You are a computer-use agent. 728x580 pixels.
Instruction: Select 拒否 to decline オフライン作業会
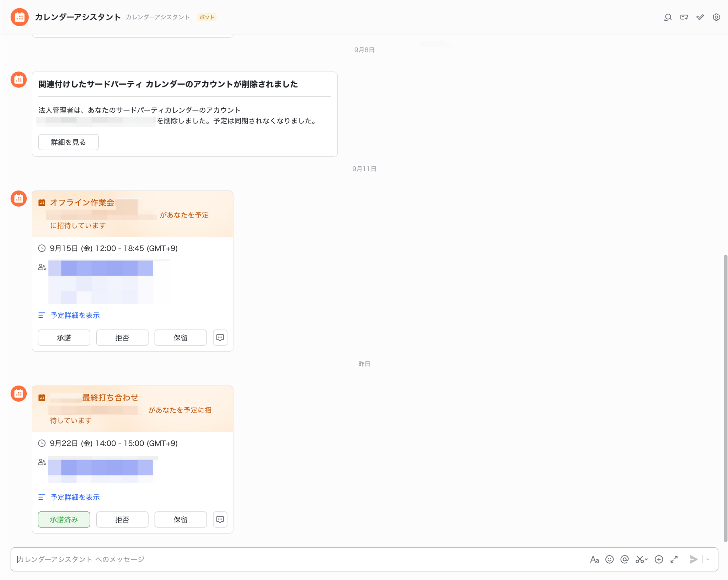pos(122,337)
